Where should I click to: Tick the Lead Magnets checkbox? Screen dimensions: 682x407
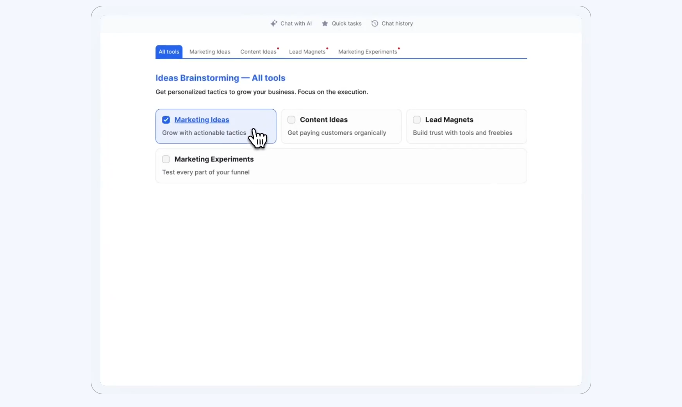(417, 120)
